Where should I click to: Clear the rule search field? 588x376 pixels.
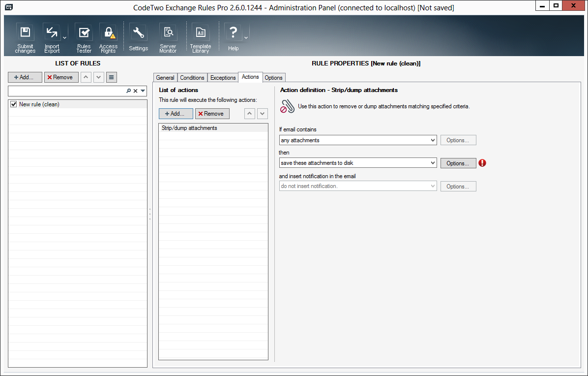135,91
